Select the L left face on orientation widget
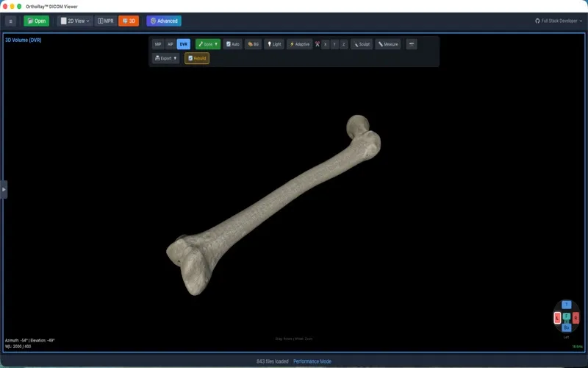The height and width of the screenshot is (368, 588). [557, 318]
